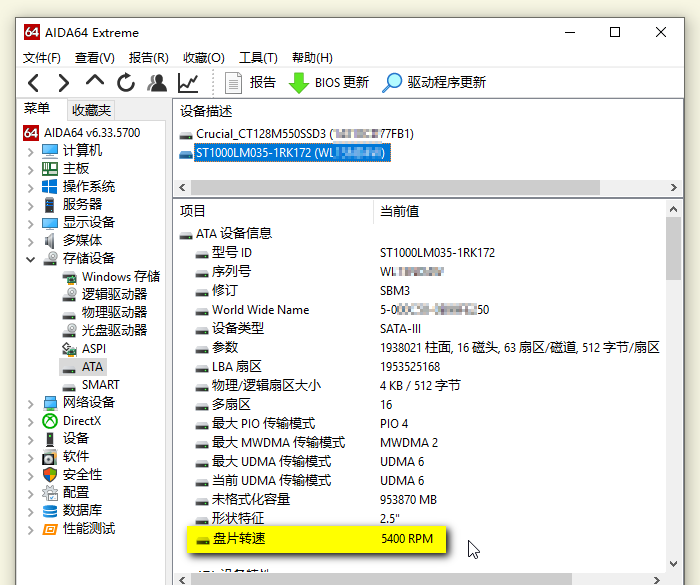Screen dimensions: 700x585
Task: Expand the DirectX tree node
Action: coord(30,422)
